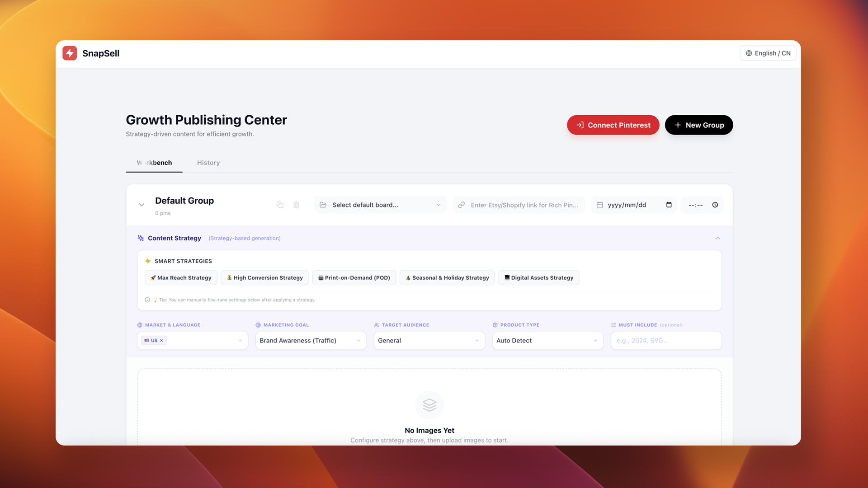Click the duplicate group copy icon

[280, 205]
